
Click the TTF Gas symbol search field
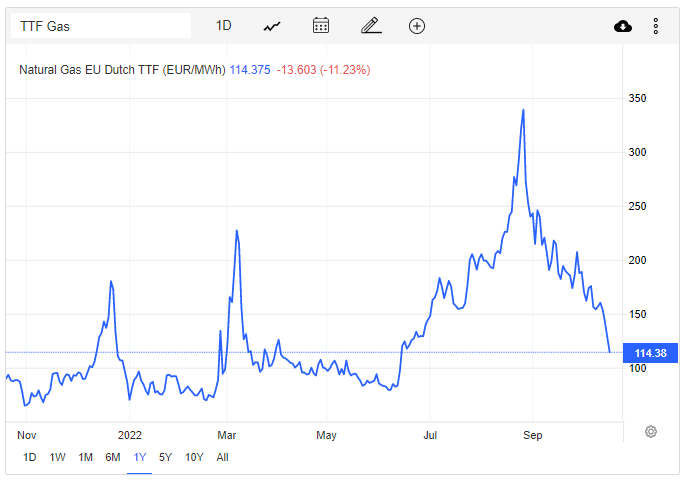click(x=101, y=26)
